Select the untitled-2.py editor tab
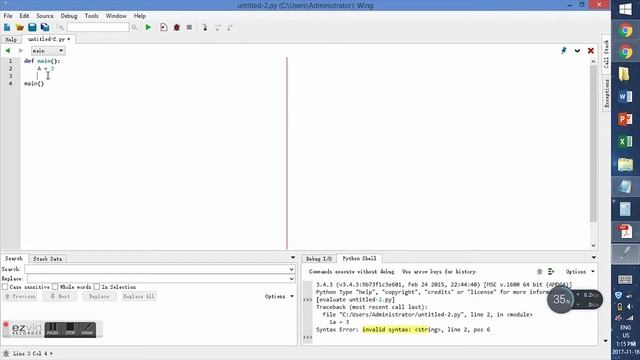640x360 pixels. [x=49, y=39]
